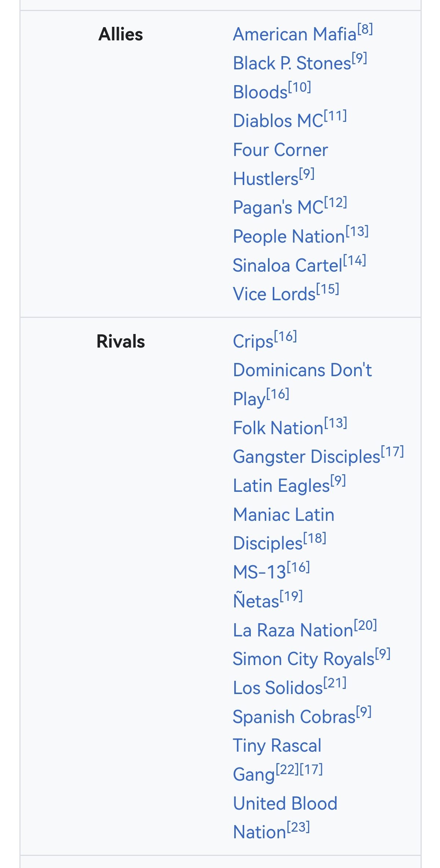Image resolution: width=440 pixels, height=868 pixels.
Task: Open the Black P. Stones article
Action: 292,63
